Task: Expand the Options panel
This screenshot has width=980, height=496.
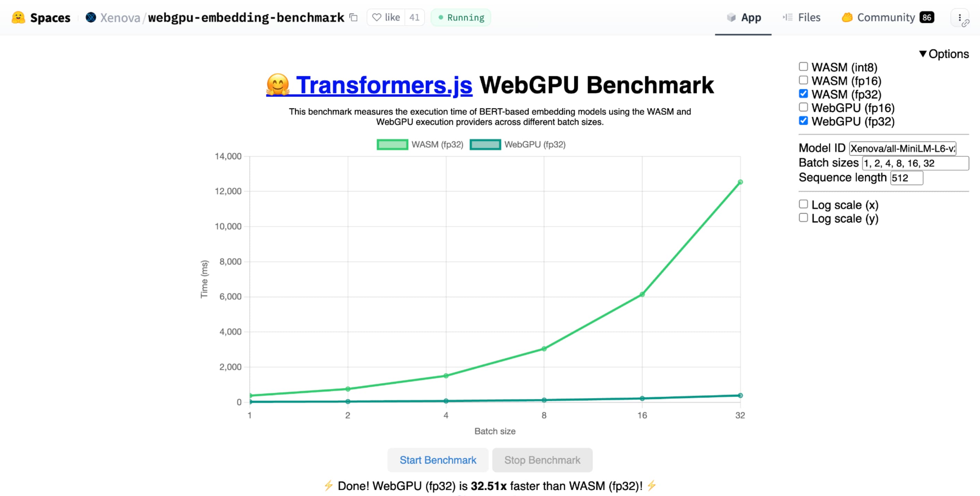Action: (x=946, y=54)
